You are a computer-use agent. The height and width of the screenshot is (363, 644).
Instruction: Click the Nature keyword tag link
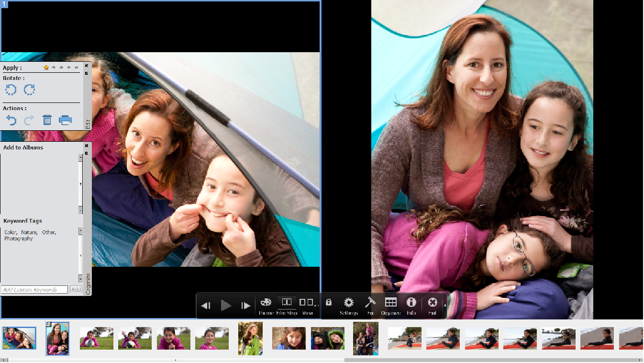(x=29, y=232)
